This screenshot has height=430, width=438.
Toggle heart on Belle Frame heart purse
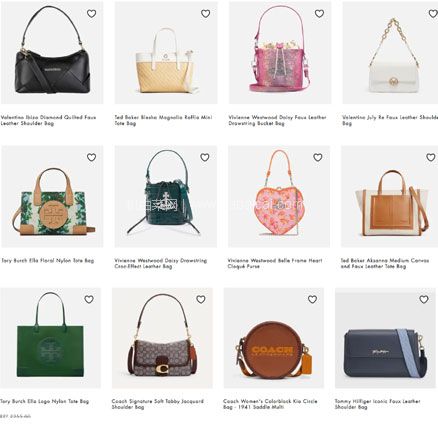[318, 157]
